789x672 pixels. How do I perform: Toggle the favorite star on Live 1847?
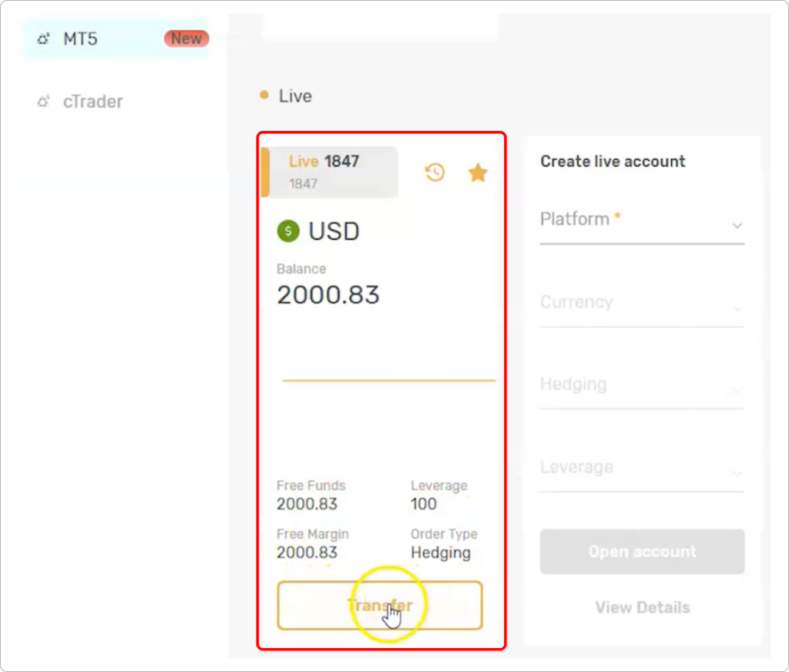tap(478, 173)
